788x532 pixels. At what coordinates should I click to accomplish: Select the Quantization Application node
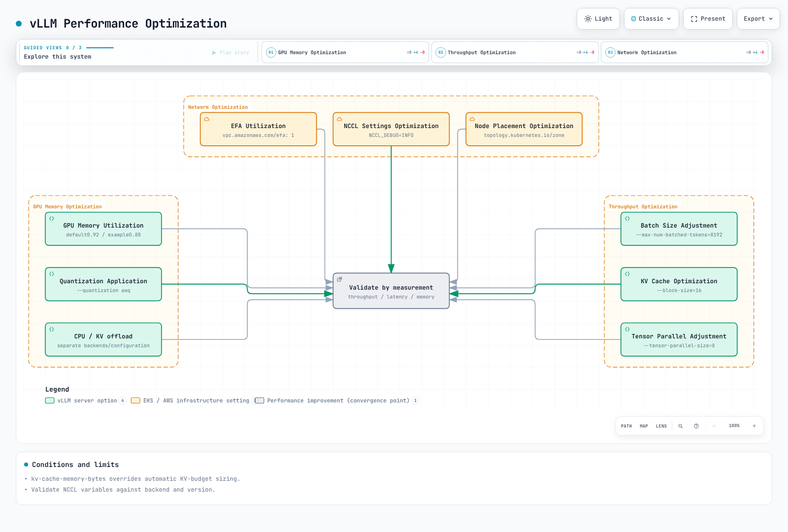point(103,284)
